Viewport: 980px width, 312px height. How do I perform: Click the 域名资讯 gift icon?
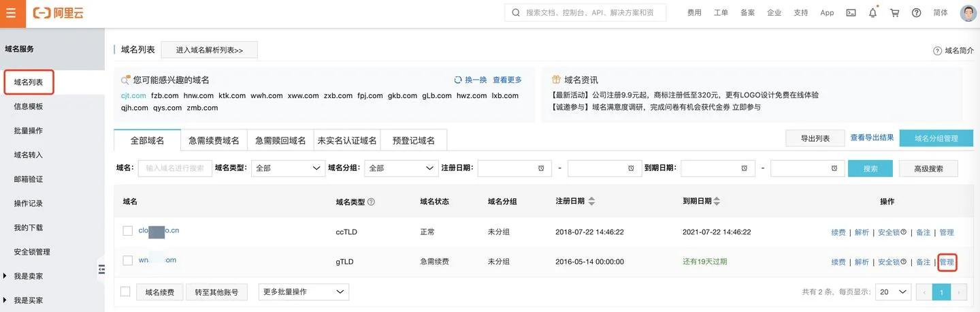(556, 80)
